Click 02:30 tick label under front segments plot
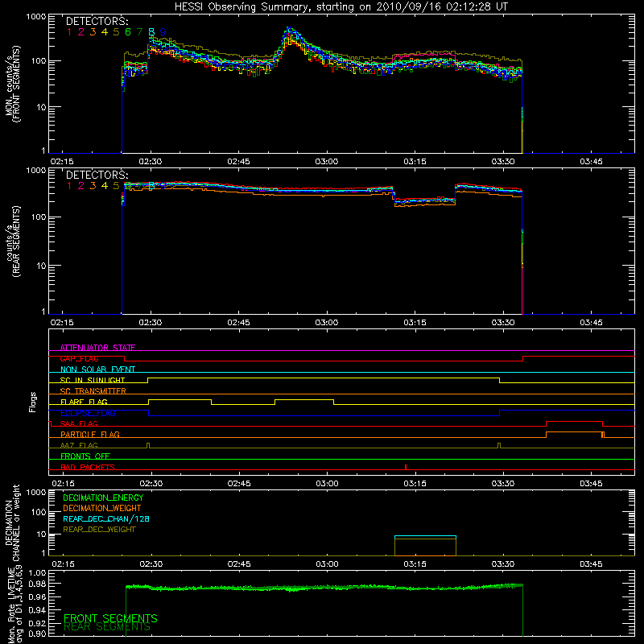This screenshot has height=644, width=644. 151,162
